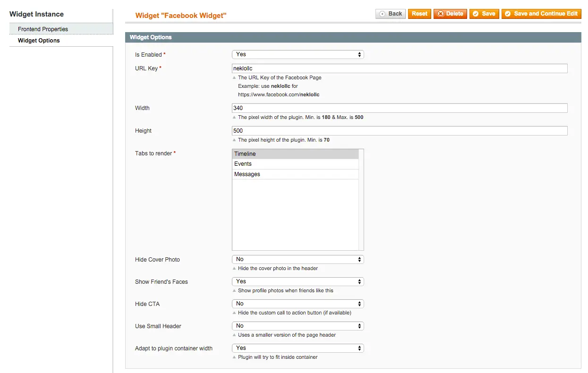Viewport: 588px width, 373px height.
Task: Open Adapt to plugin container width dropdown
Action: click(298, 348)
